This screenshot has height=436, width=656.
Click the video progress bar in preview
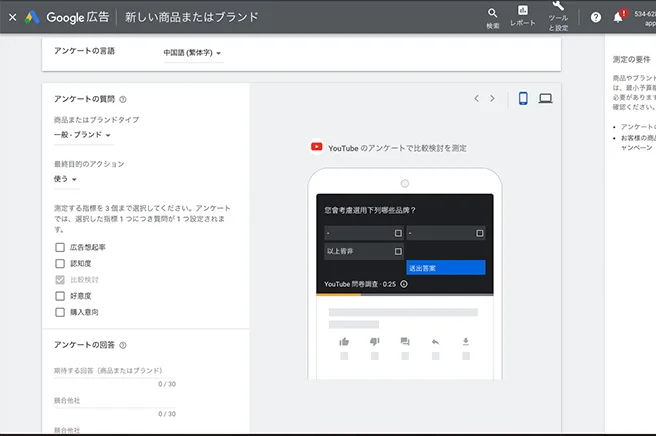pos(405,295)
